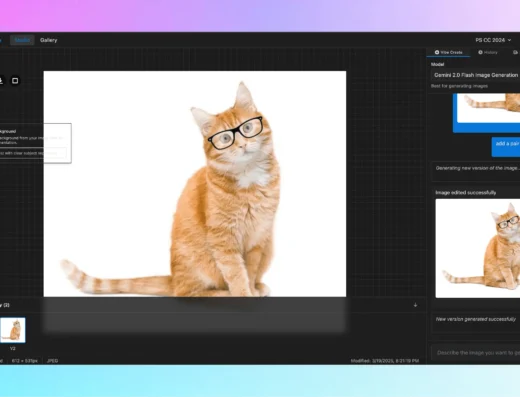Image resolution: width=520 pixels, height=397 pixels.
Task: Click the 'add a pair' chat message bubble
Action: 506,146
